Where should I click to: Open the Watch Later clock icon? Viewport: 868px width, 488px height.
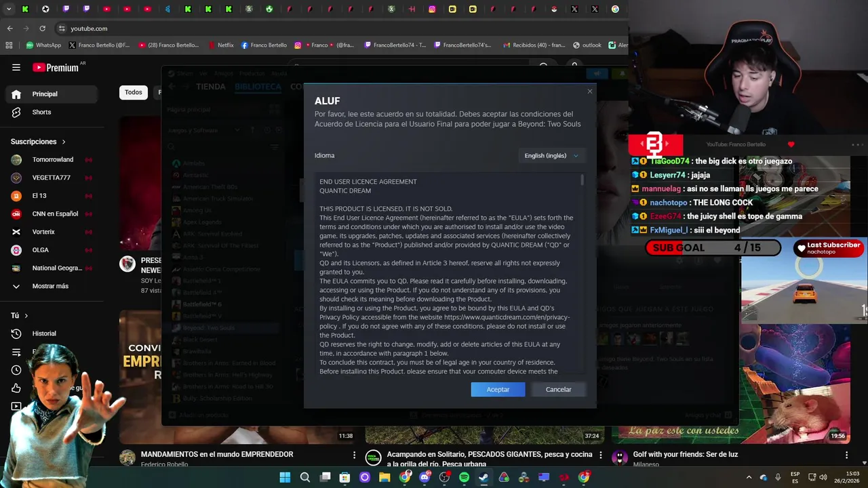tap(16, 370)
